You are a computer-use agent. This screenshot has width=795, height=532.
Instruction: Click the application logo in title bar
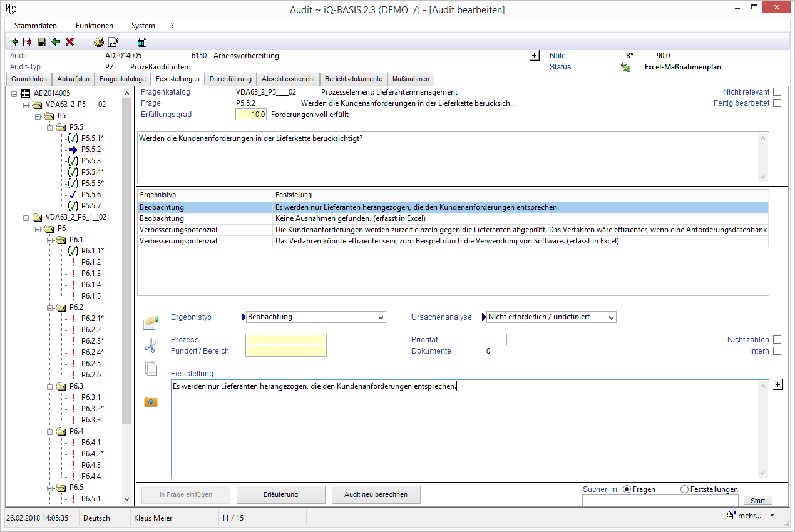(x=11, y=8)
